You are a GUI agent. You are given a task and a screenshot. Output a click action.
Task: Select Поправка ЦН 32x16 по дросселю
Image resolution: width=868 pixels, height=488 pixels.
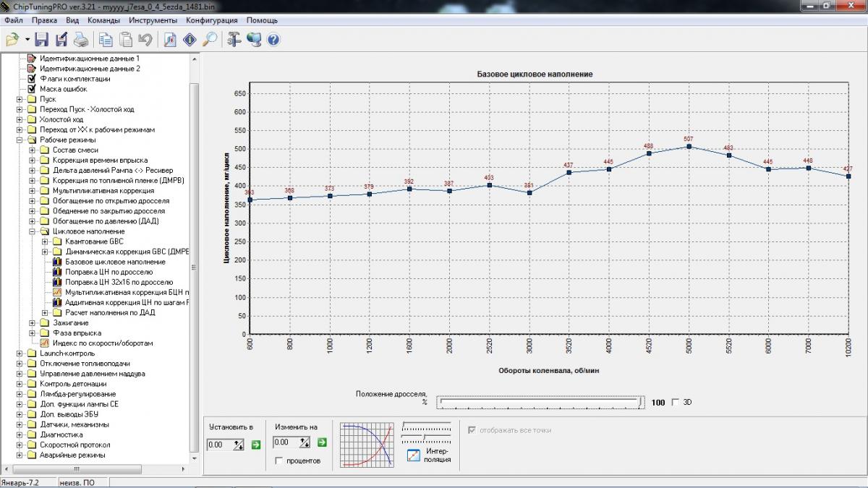pyautogui.click(x=119, y=282)
